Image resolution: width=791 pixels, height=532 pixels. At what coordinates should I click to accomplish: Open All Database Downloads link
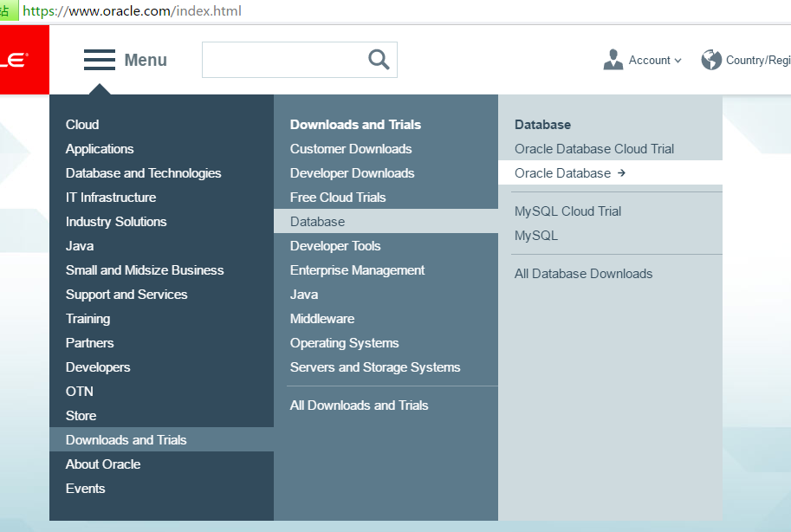coord(583,274)
